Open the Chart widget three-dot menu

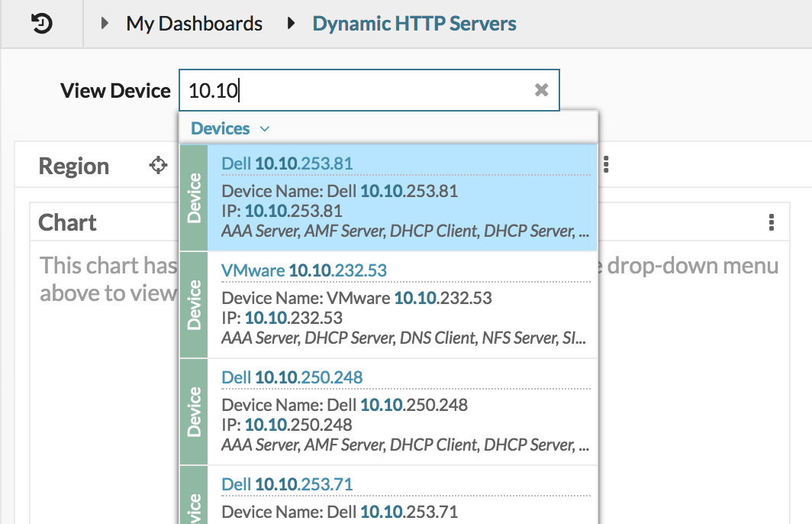[772, 222]
